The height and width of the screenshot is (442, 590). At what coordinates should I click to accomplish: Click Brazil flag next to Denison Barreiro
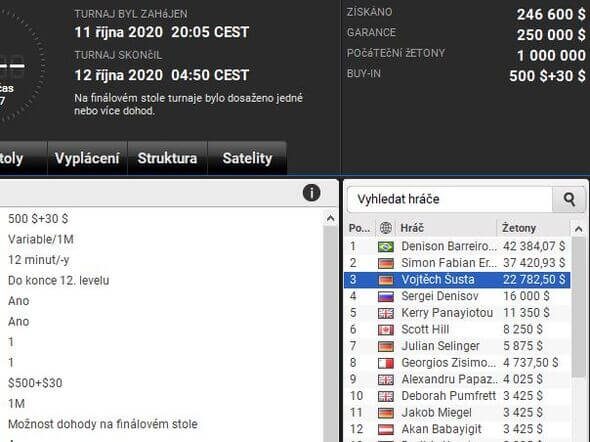(386, 247)
